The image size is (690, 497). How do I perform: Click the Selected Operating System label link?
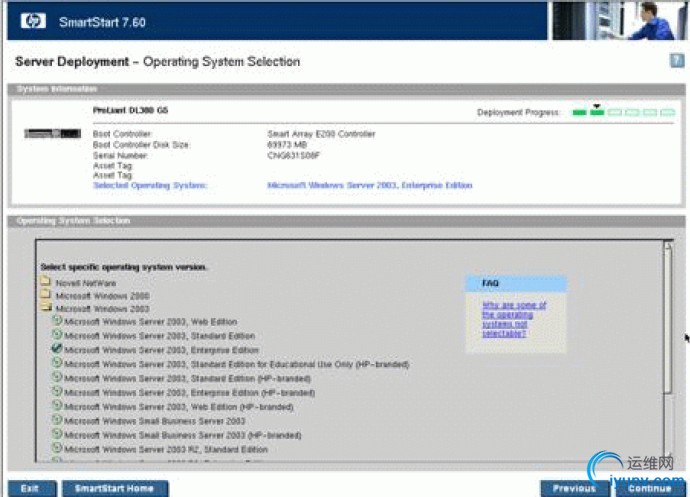[x=150, y=185]
